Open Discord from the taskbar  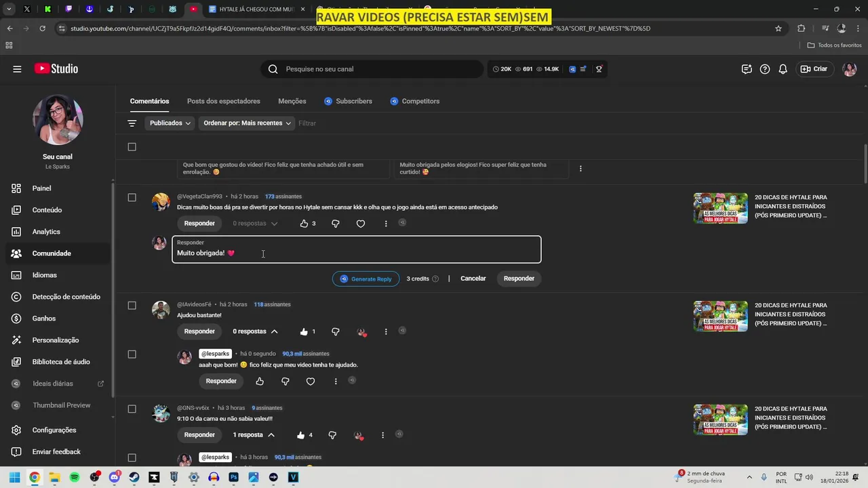click(x=114, y=477)
